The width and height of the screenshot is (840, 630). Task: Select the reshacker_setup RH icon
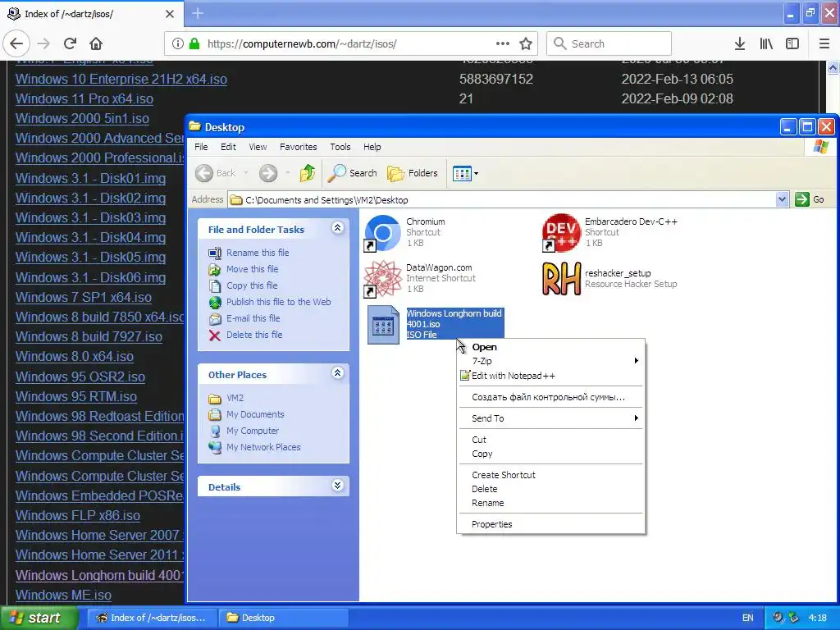click(x=561, y=279)
